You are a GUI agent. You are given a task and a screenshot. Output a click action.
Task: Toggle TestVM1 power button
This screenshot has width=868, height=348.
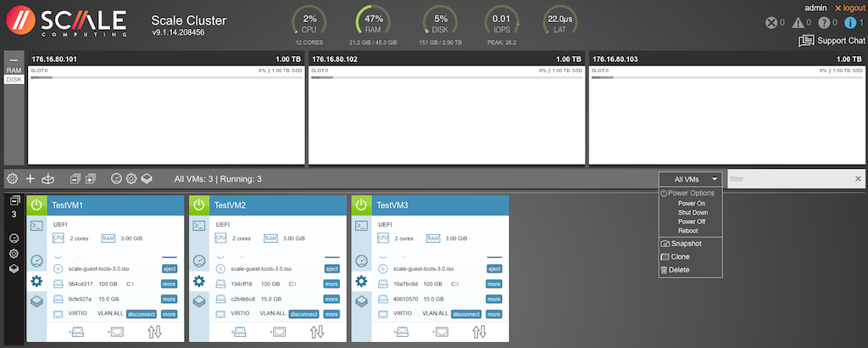(36, 205)
